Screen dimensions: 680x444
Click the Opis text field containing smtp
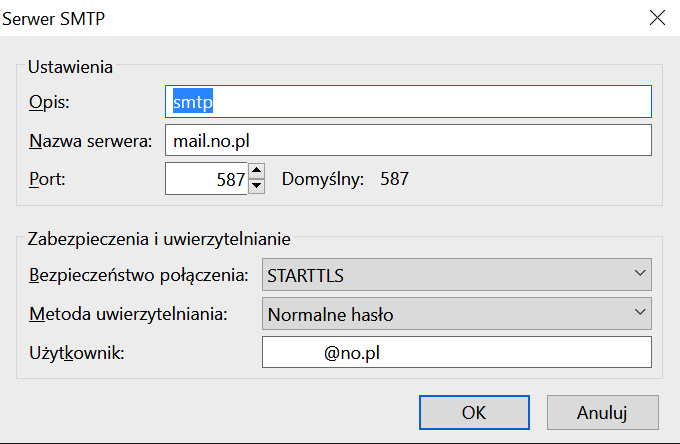click(408, 102)
